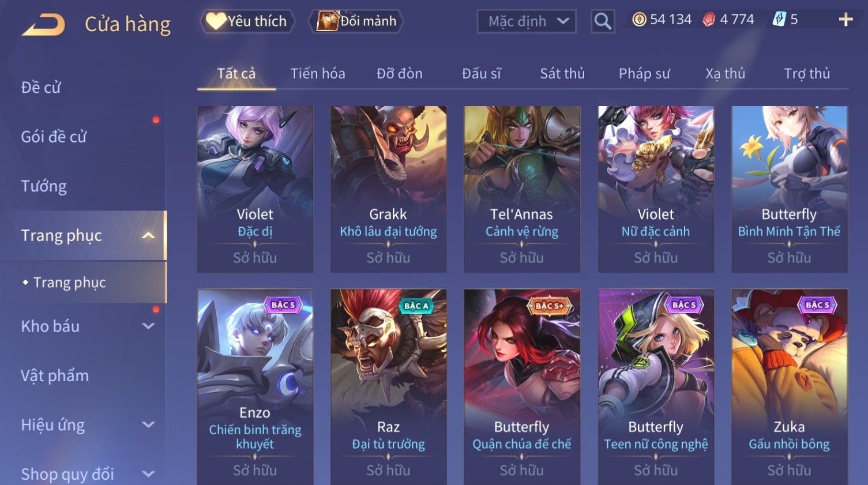The height and width of the screenshot is (485, 868).
Task: Tap the red ruby currency icon
Action: (x=709, y=20)
